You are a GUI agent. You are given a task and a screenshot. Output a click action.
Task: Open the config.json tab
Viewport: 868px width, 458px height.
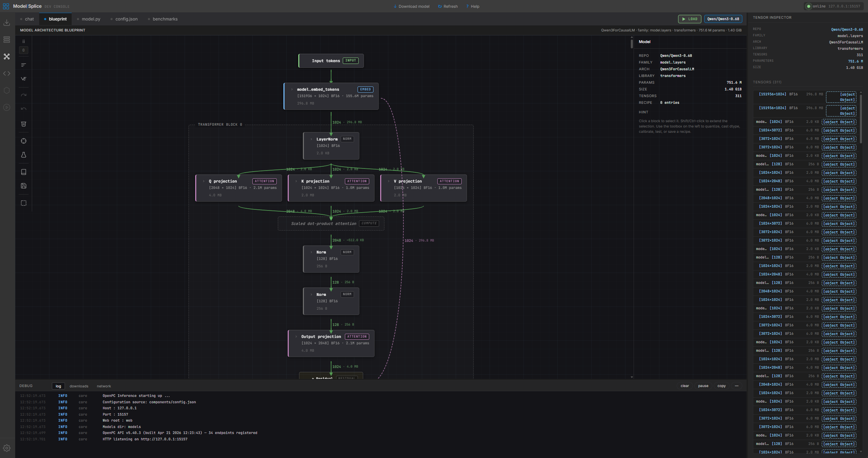pos(124,19)
